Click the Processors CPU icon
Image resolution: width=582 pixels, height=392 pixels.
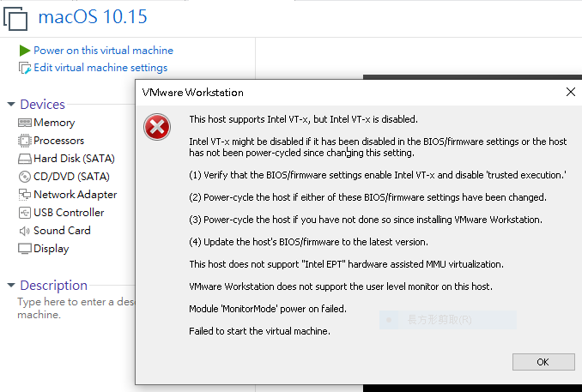point(25,141)
